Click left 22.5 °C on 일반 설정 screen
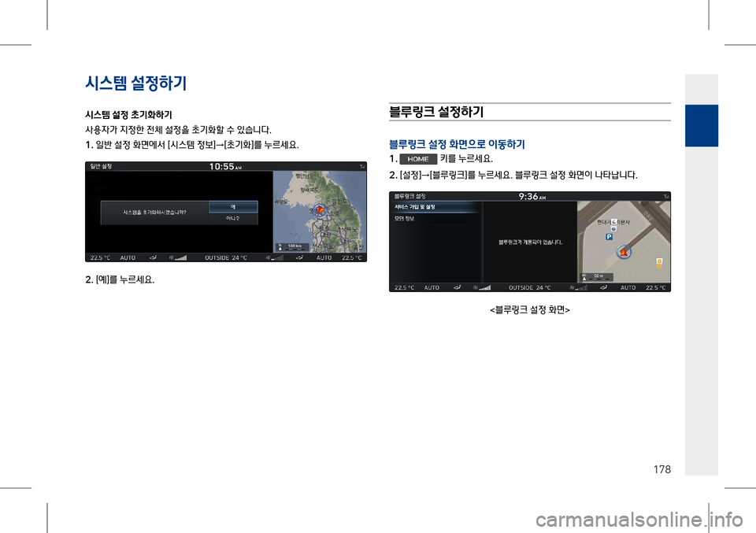Image resolution: width=756 pixels, height=533 pixels. click(x=100, y=257)
